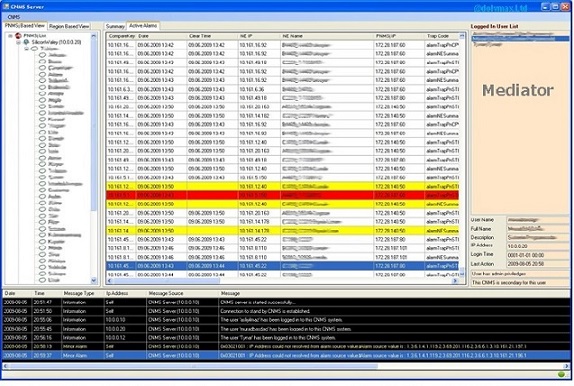
Task: Click 'User has admin priviledges' text
Action: pos(499,274)
